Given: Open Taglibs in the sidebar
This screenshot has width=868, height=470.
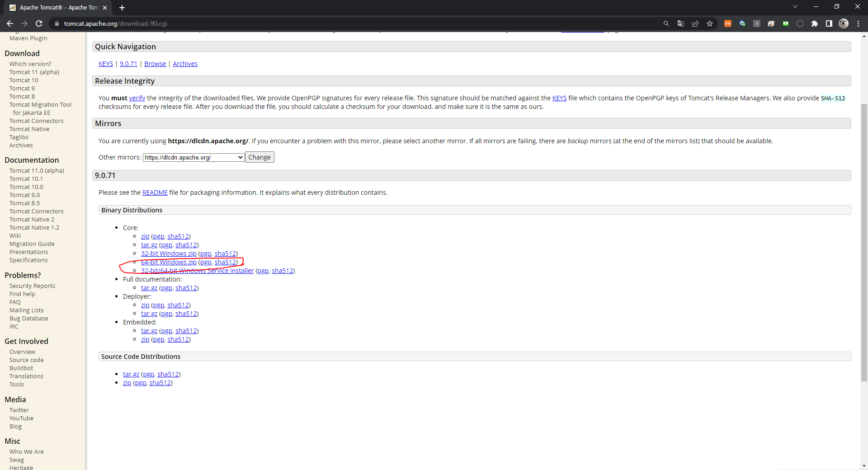Looking at the screenshot, I should (19, 137).
